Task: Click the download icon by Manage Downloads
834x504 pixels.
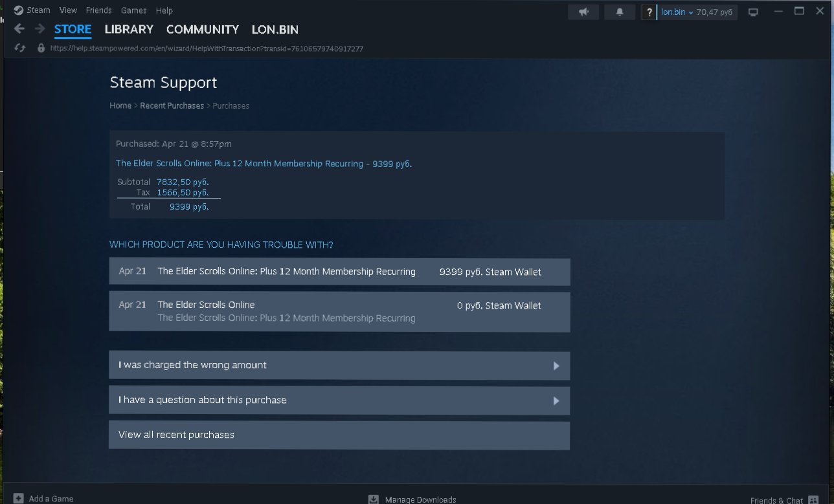Action: pyautogui.click(x=374, y=499)
